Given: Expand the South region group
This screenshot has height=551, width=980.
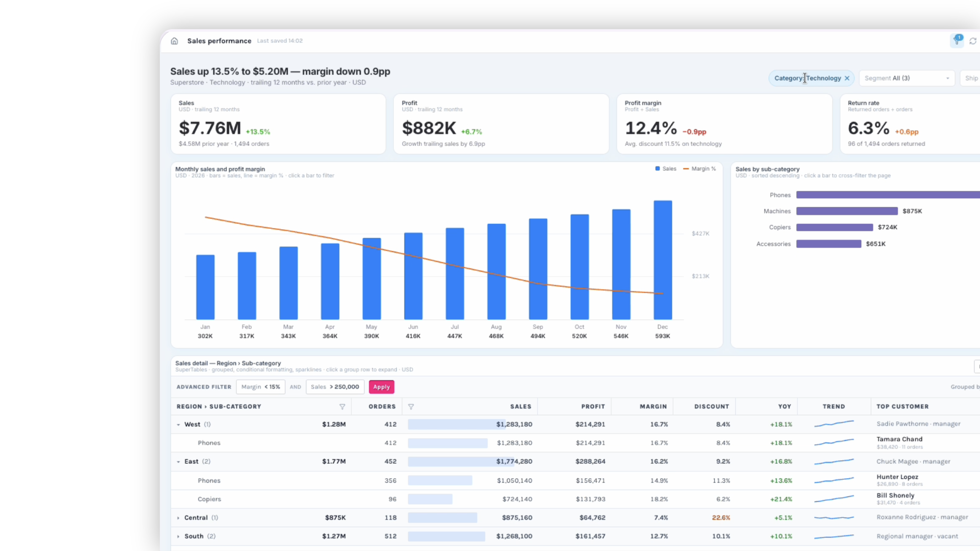Looking at the screenshot, I should [x=178, y=537].
